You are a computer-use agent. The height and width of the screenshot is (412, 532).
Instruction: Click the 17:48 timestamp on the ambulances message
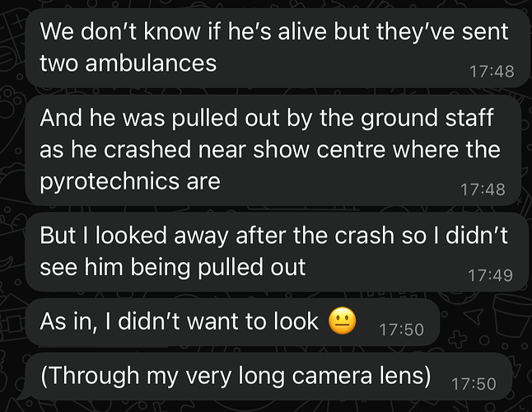click(x=491, y=72)
